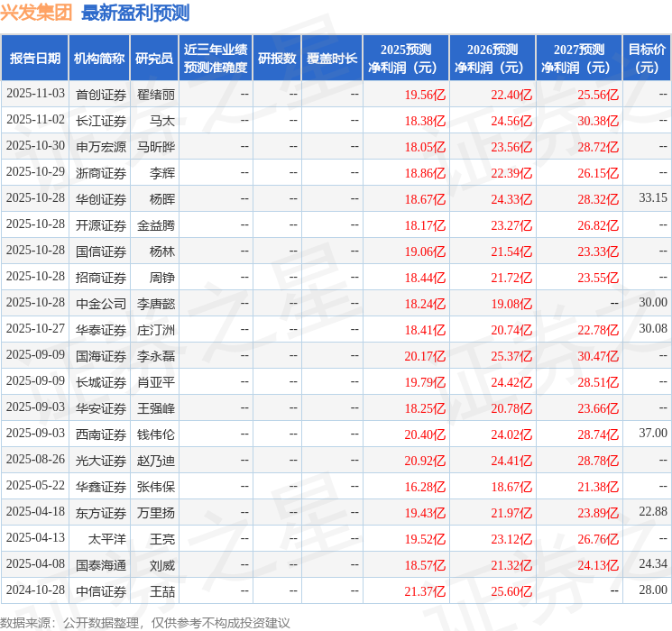This screenshot has height=631, width=672.
Task: Click the 2024-10-28 date cell
Action: click(35, 590)
